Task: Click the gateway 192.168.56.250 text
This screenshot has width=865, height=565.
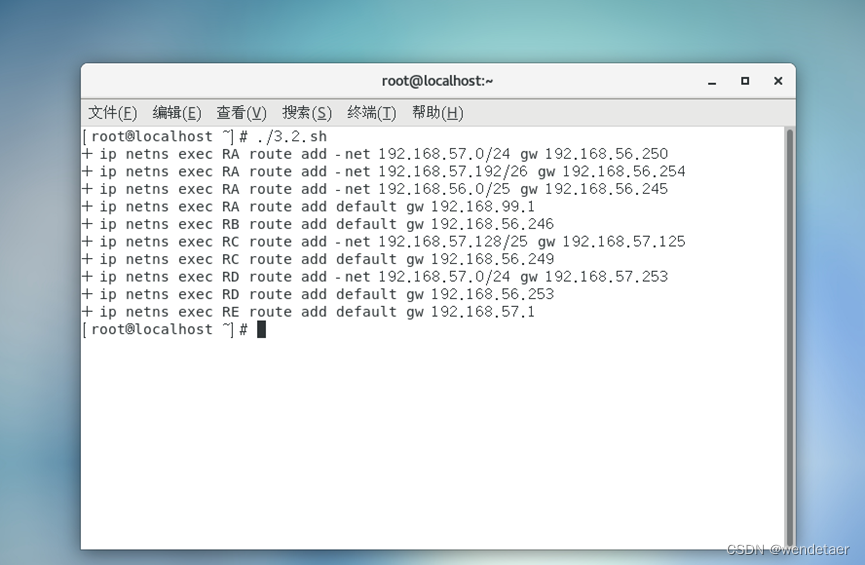Action: pos(606,154)
